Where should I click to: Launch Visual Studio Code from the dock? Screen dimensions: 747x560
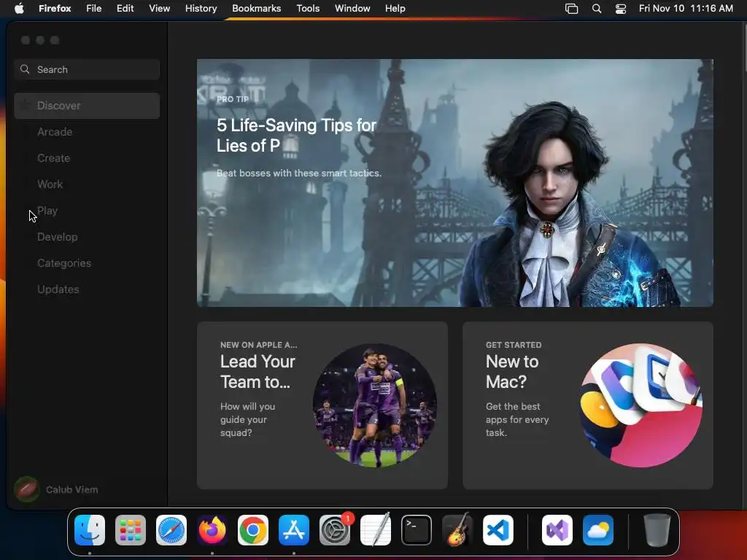[x=498, y=529]
